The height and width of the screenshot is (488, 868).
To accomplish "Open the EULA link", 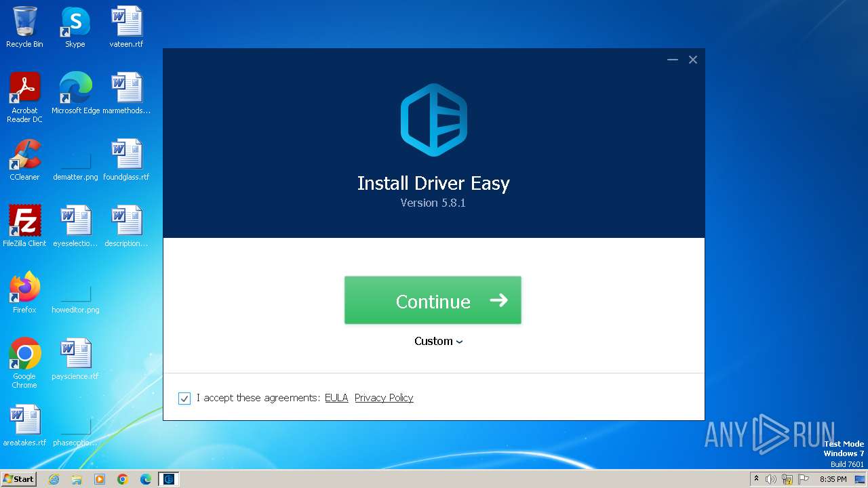I will tap(336, 398).
